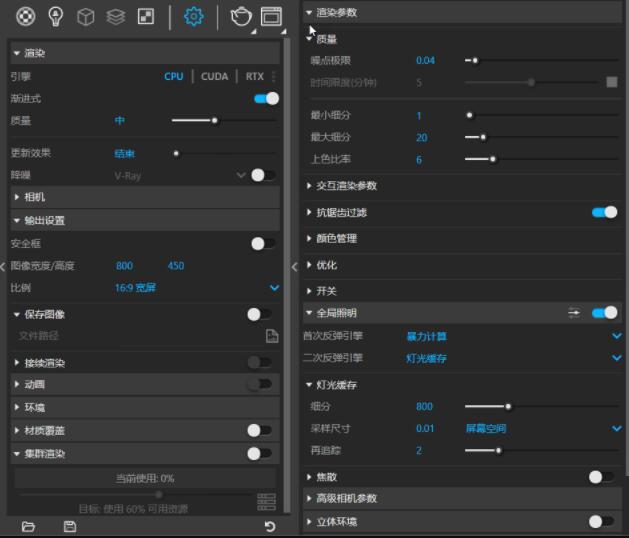Viewport: 629px width, 538px height.
Task: Disable the 全局照明 toggle
Action: 604,313
